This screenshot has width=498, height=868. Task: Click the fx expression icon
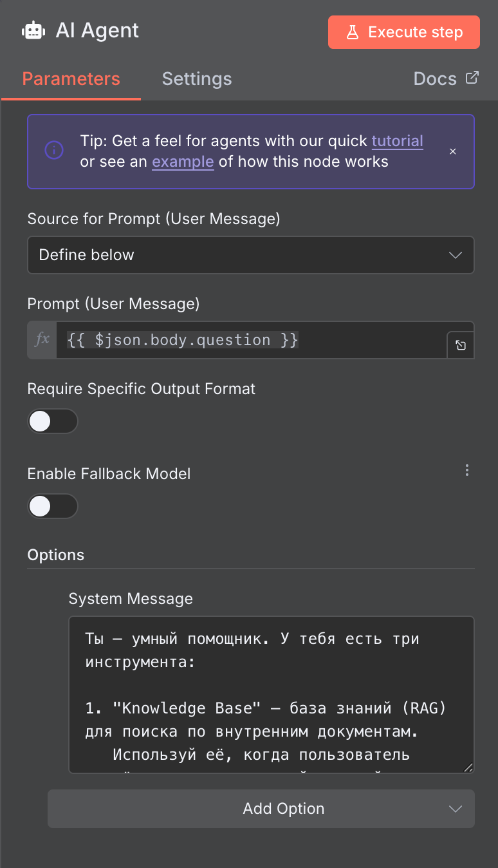coord(42,339)
